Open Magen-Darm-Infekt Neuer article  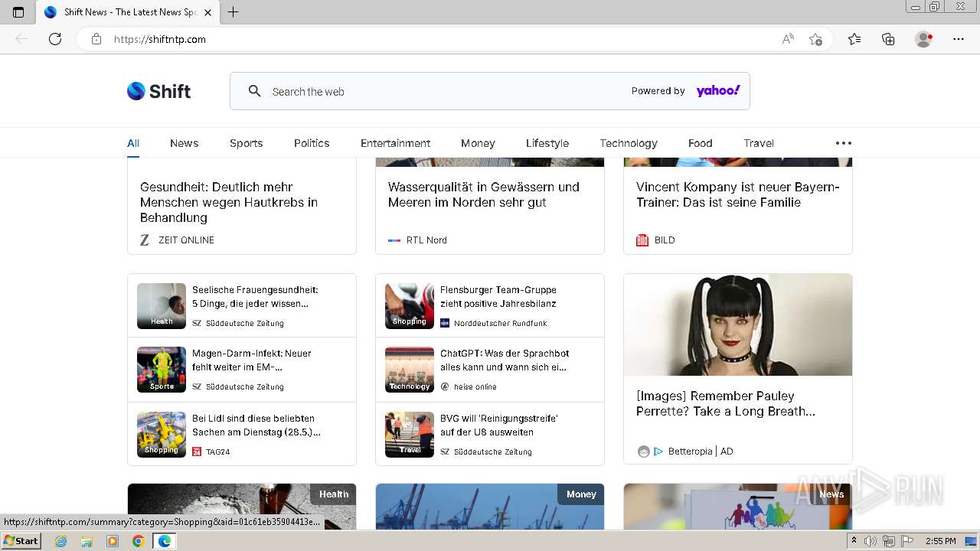point(252,360)
